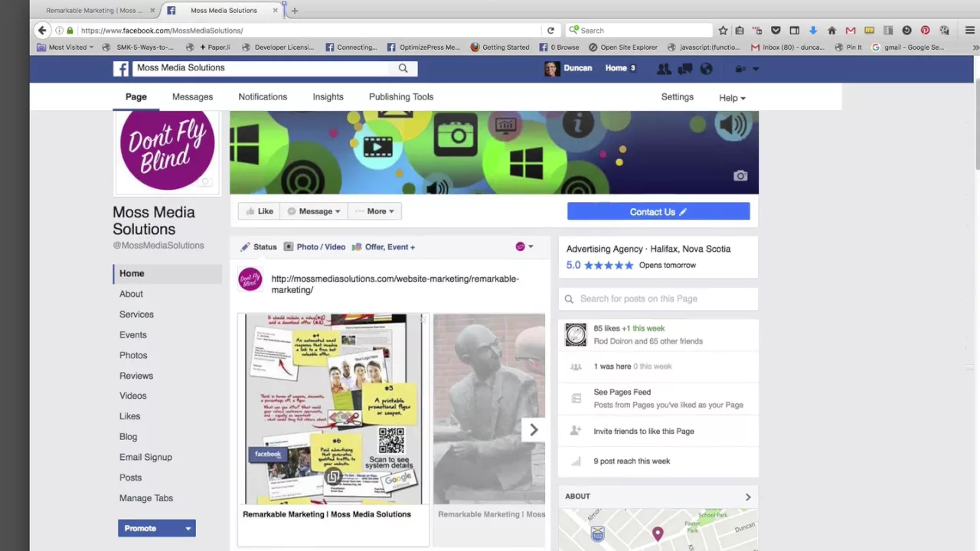Switch to Messages tab
Image resolution: width=980 pixels, height=551 pixels.
pyautogui.click(x=192, y=97)
